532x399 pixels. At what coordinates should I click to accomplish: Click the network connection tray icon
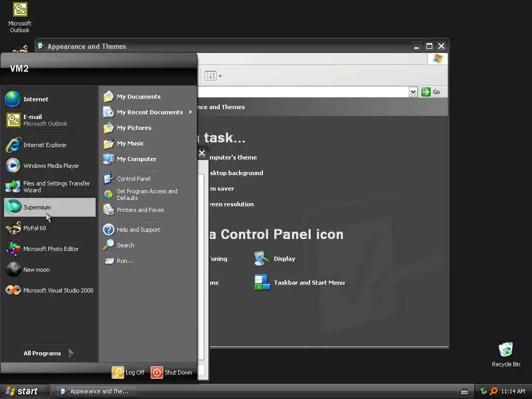(484, 391)
